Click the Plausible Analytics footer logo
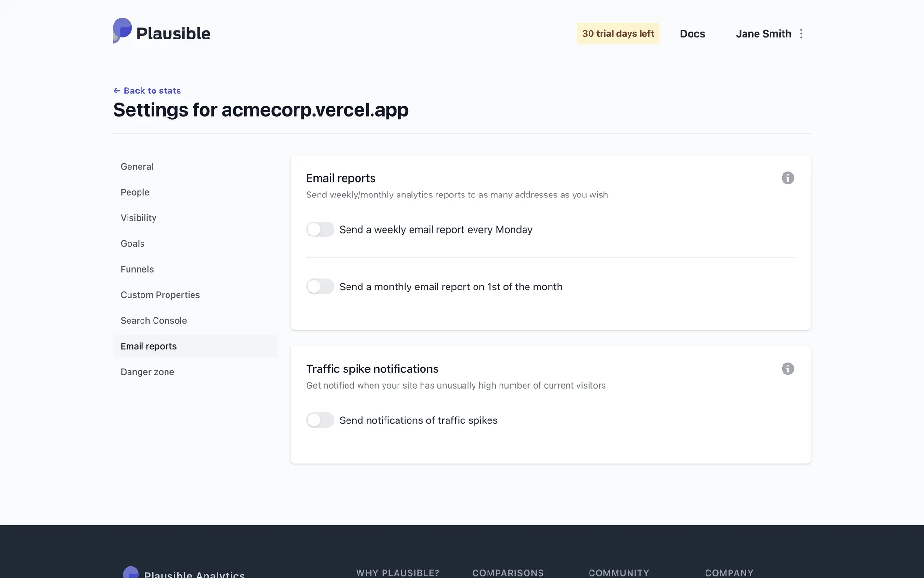 [x=184, y=573]
